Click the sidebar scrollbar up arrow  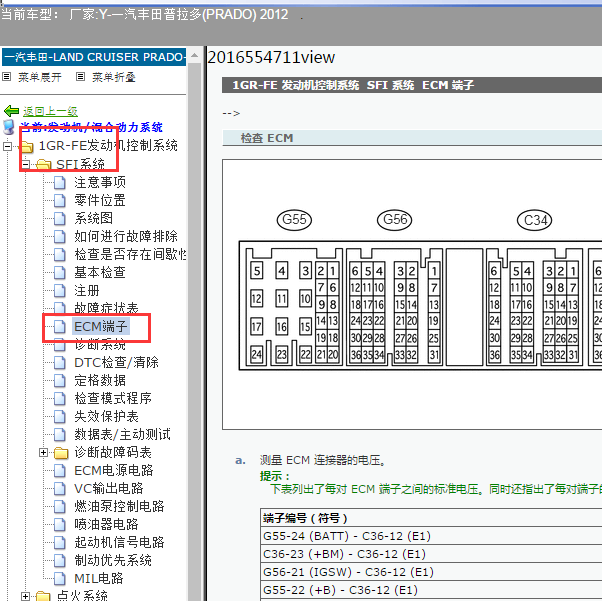195,56
